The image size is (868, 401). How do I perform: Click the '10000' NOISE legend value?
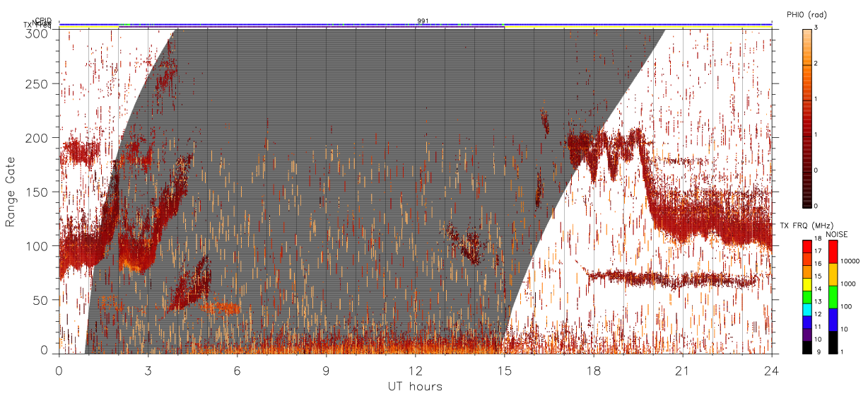(x=849, y=262)
